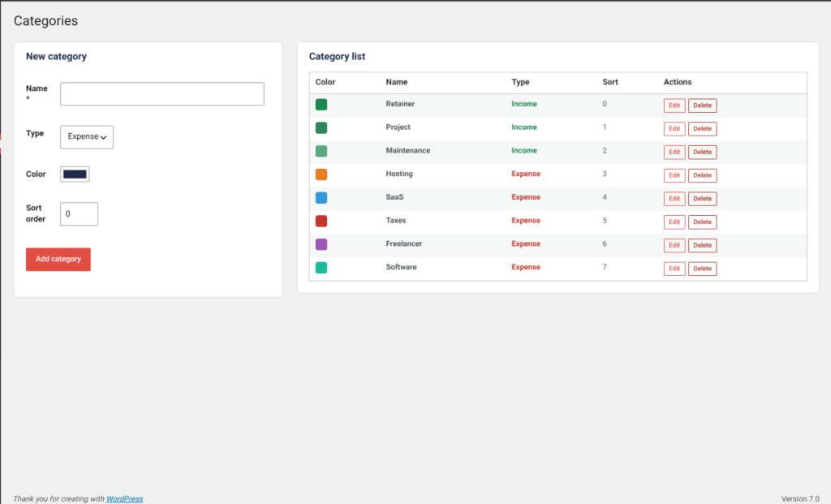
Task: Click the Actions column header
Action: 678,82
